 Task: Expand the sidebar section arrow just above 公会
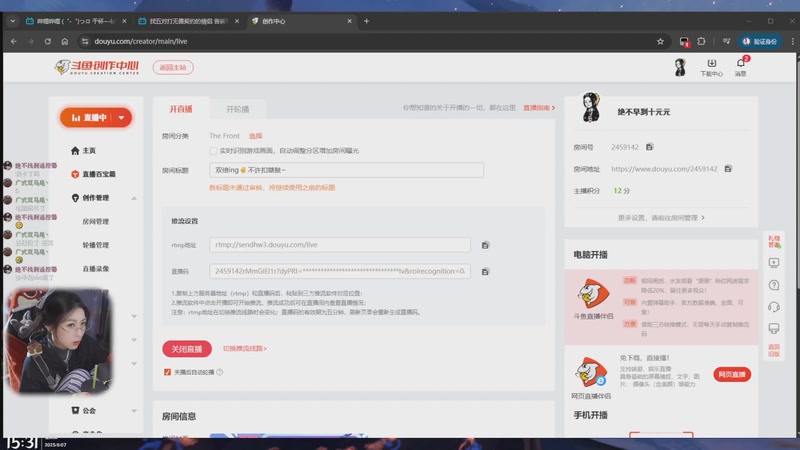click(x=134, y=364)
